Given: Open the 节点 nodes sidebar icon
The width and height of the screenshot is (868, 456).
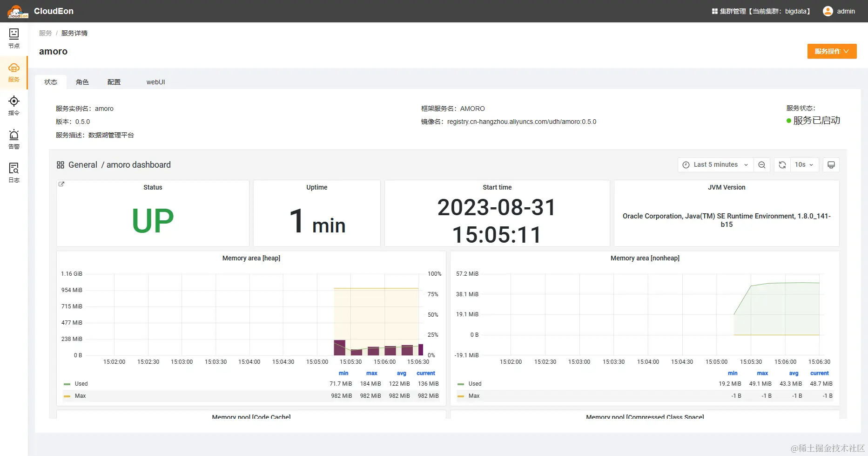Looking at the screenshot, I should [x=14, y=39].
